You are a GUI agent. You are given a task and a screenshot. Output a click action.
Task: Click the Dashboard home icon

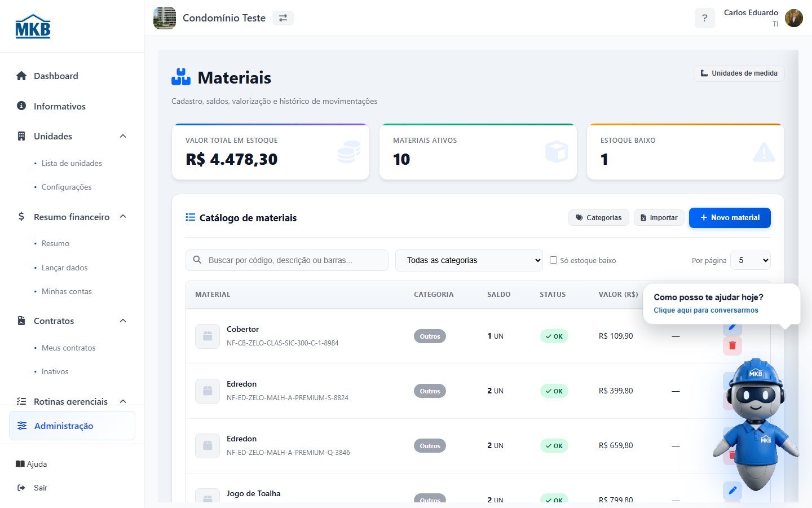(x=21, y=76)
